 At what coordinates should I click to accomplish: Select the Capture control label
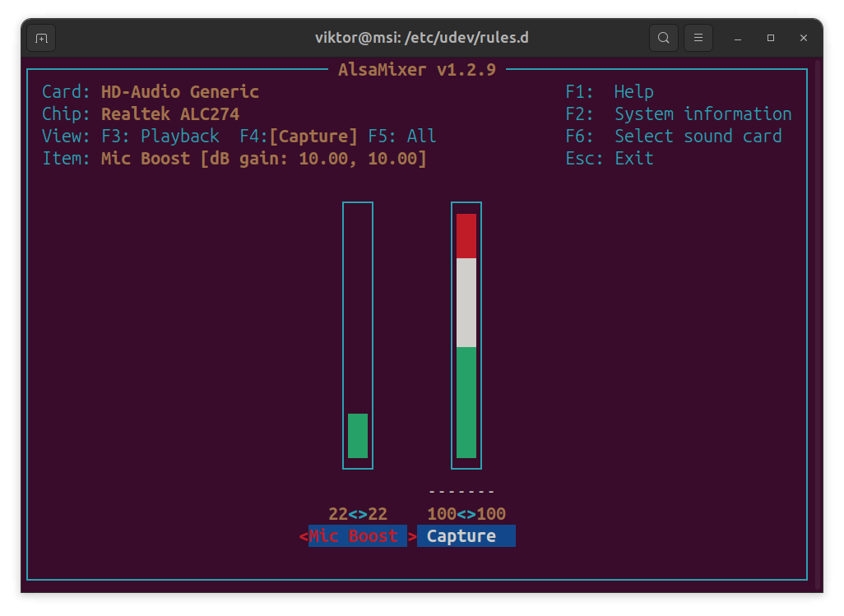click(x=461, y=536)
